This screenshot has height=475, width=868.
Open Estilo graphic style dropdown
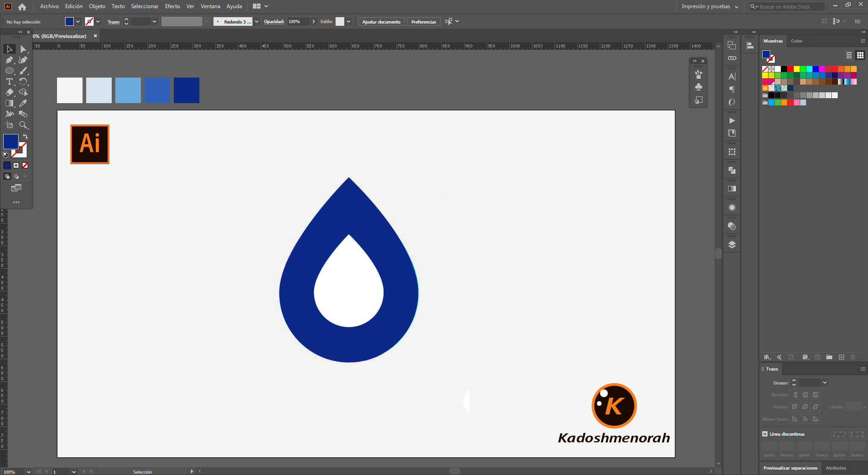coord(349,21)
